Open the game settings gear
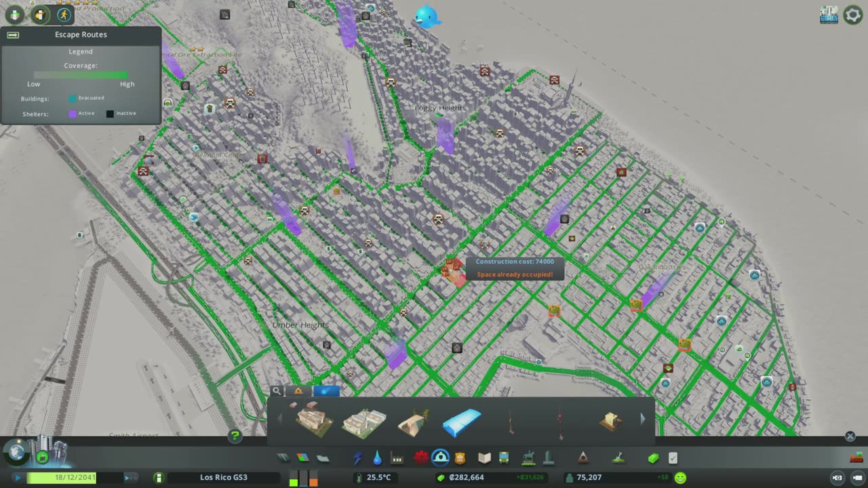 coord(852,15)
